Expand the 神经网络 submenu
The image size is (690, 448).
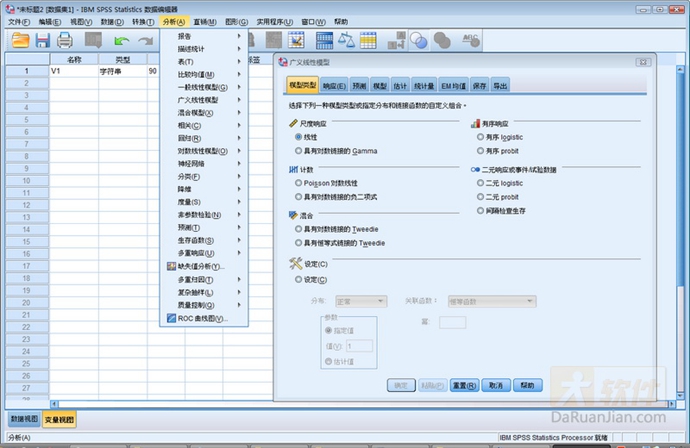(x=204, y=164)
